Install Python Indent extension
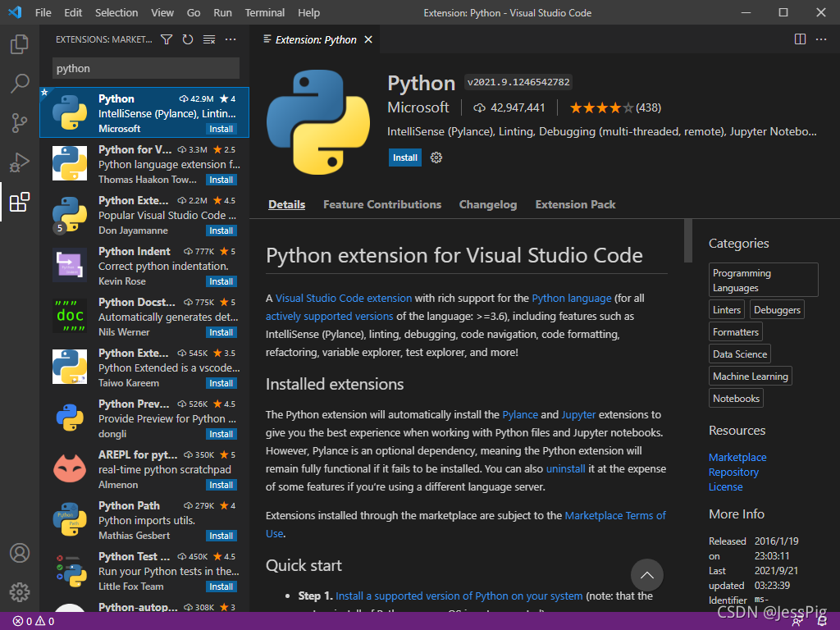Screen dimensions: 840x630 [221, 282]
